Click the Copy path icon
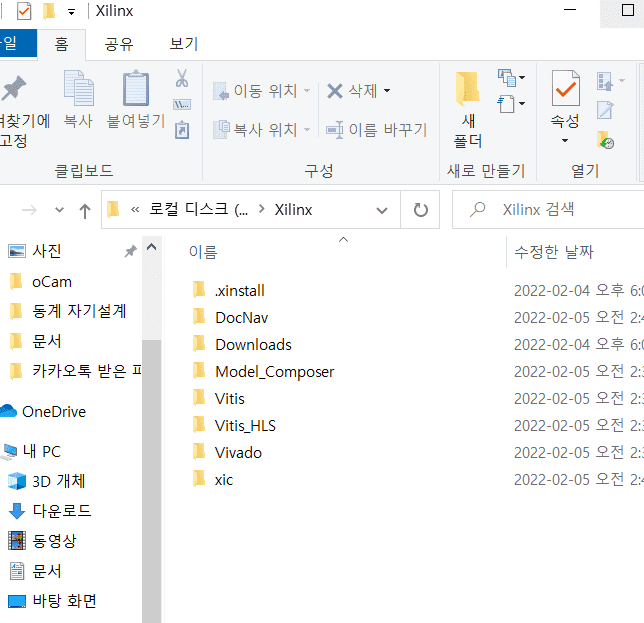The image size is (644, 623). (x=182, y=104)
